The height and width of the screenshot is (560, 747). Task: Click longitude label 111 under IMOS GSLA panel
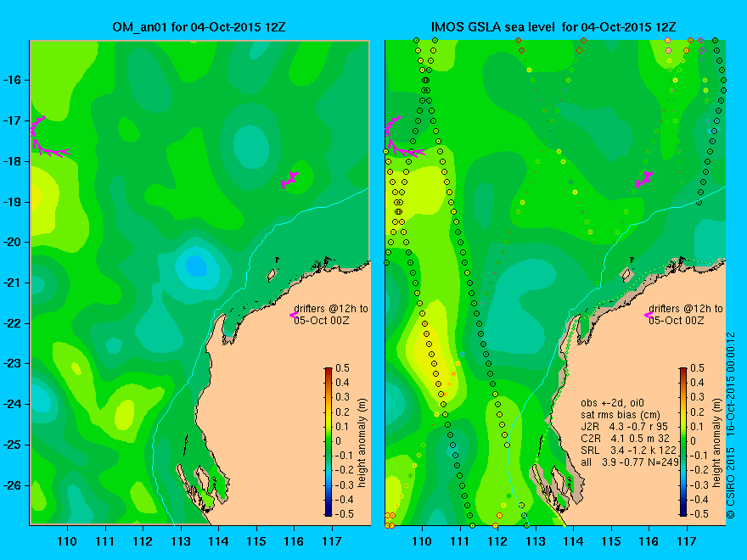click(x=460, y=541)
